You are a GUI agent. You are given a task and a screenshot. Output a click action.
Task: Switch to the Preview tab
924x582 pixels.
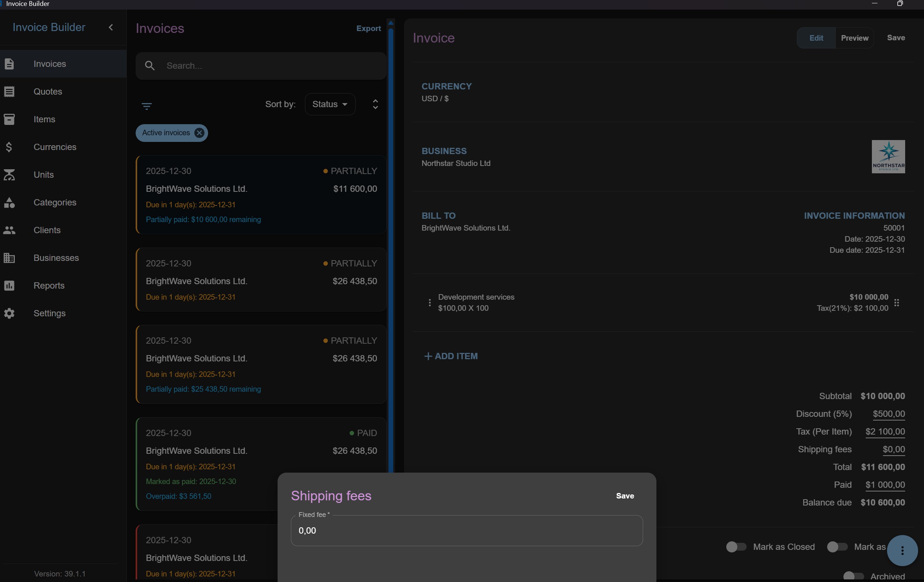[855, 38]
